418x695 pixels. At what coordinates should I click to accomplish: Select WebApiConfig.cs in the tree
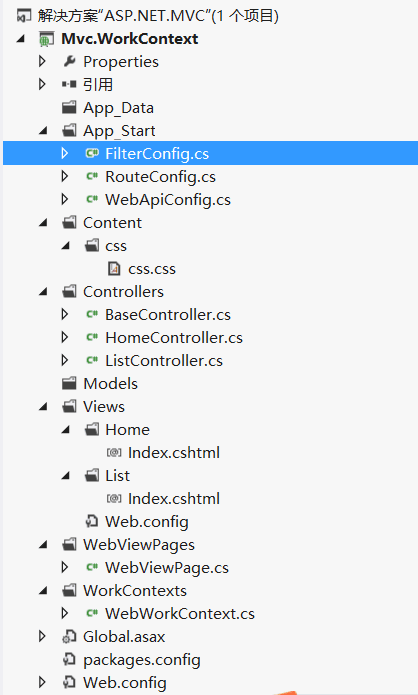168,200
